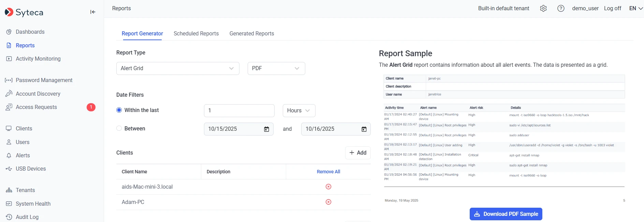This screenshot has height=222, width=644.
Task: Open the EN language selector
Action: pos(636,9)
